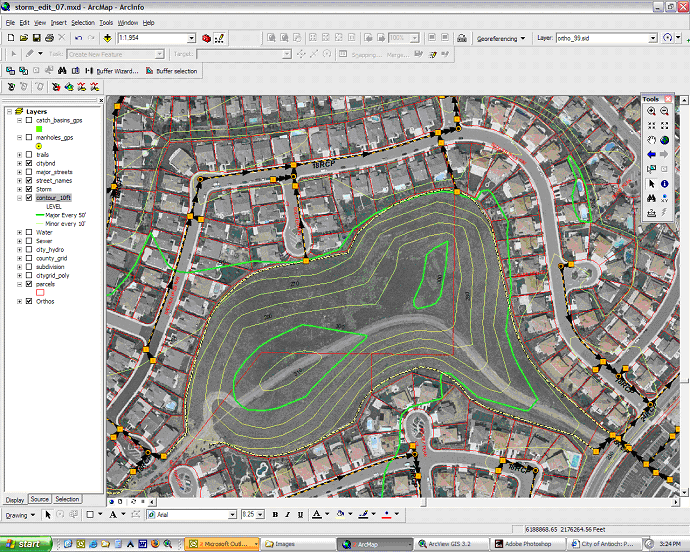Open the Find binoculars tool in Tools palette

pyautogui.click(x=651, y=198)
